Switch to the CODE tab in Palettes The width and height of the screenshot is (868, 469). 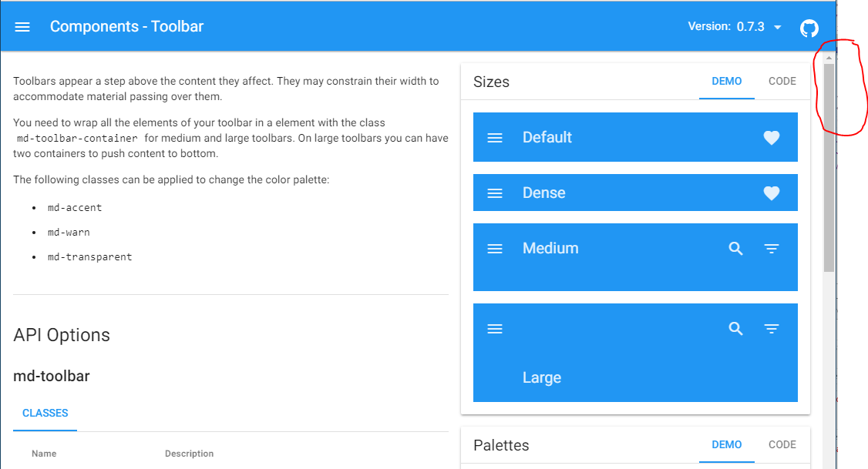coord(782,444)
